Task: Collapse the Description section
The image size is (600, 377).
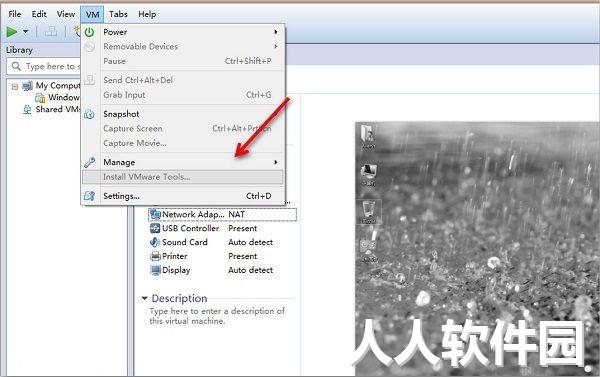Action: tap(144, 298)
